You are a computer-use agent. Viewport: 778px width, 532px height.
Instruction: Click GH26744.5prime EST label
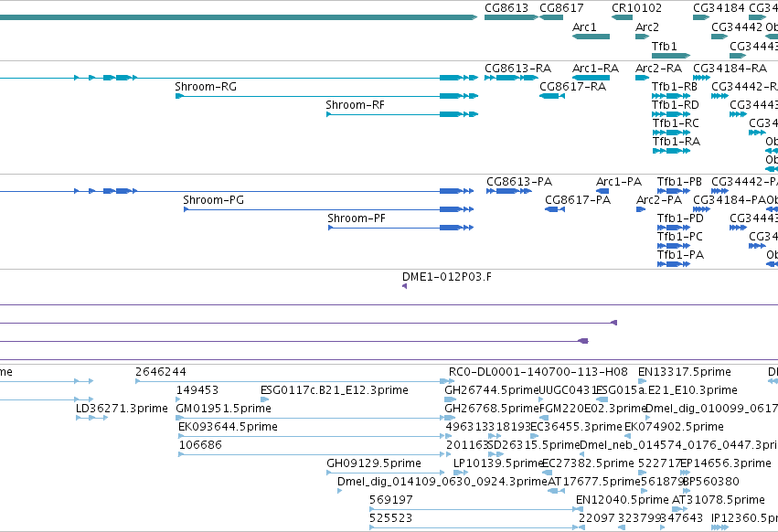click(492, 390)
